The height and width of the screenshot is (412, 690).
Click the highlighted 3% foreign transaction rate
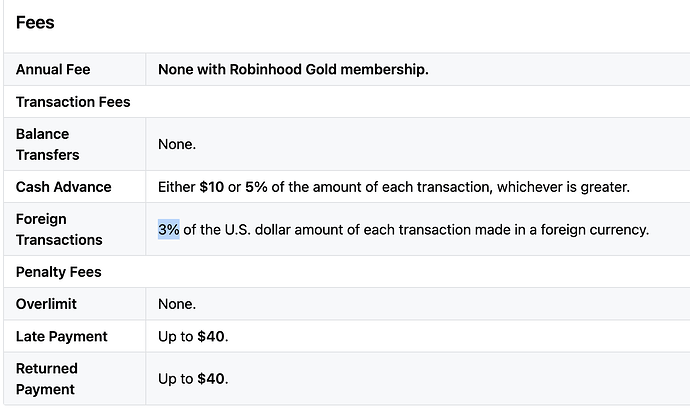[x=169, y=229]
